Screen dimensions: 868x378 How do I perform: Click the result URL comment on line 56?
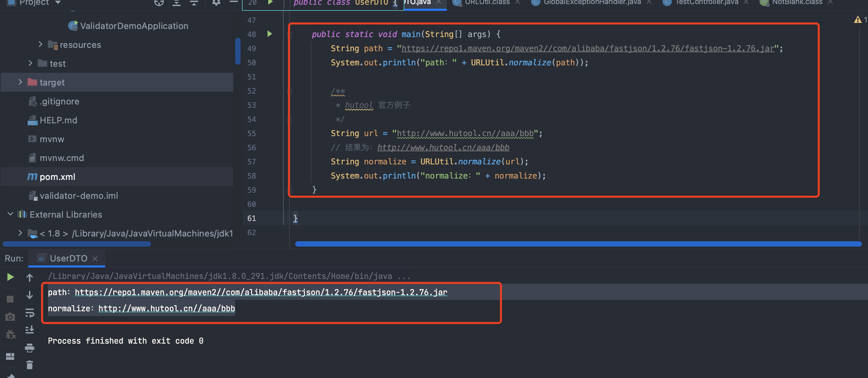(x=443, y=148)
